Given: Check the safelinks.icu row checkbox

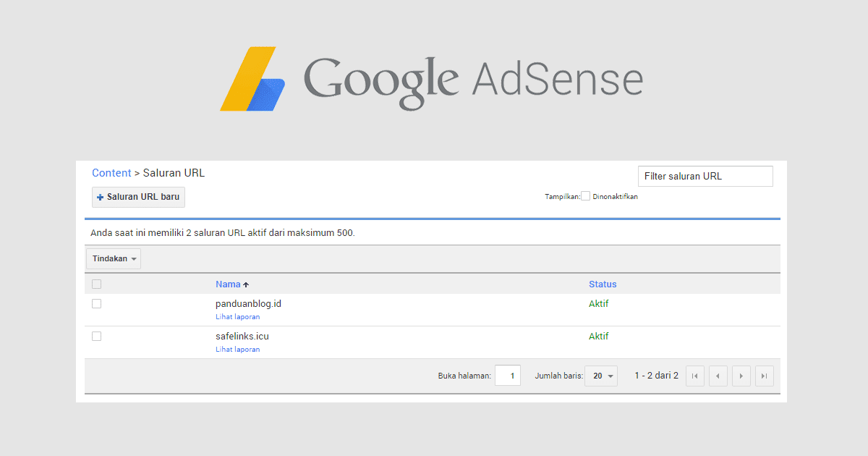Looking at the screenshot, I should pos(96,337).
